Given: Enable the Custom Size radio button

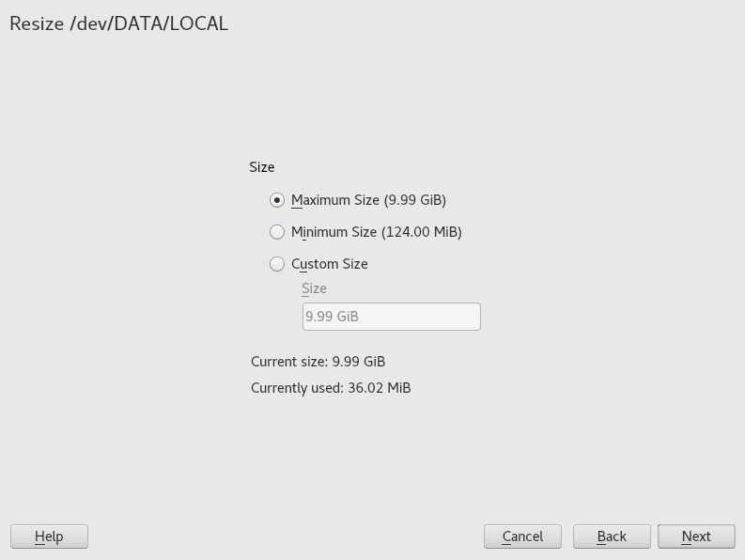Looking at the screenshot, I should (x=277, y=264).
